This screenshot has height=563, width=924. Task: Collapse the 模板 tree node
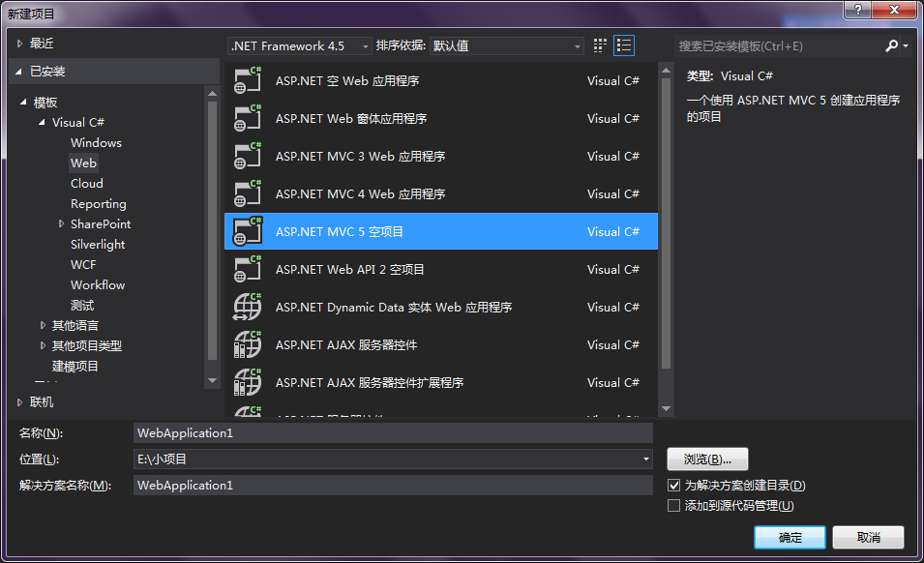23,103
